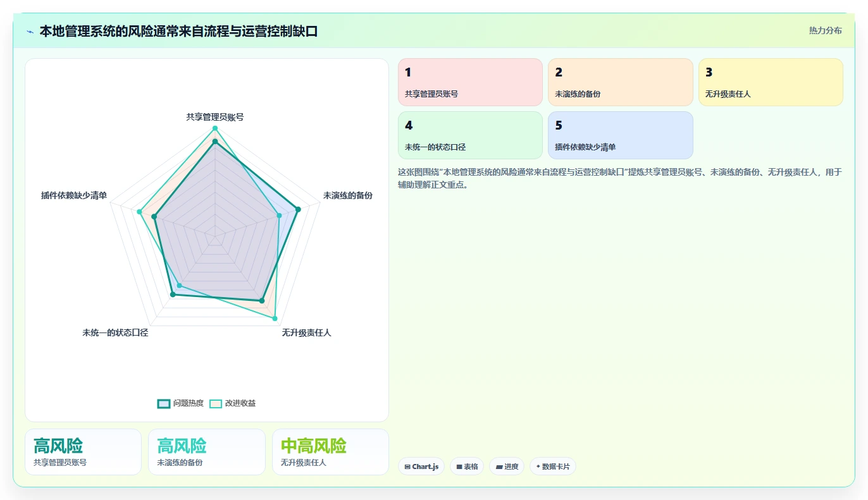Click the 问题热度 point on 无升级责任人 axis
868x500 pixels.
click(262, 300)
